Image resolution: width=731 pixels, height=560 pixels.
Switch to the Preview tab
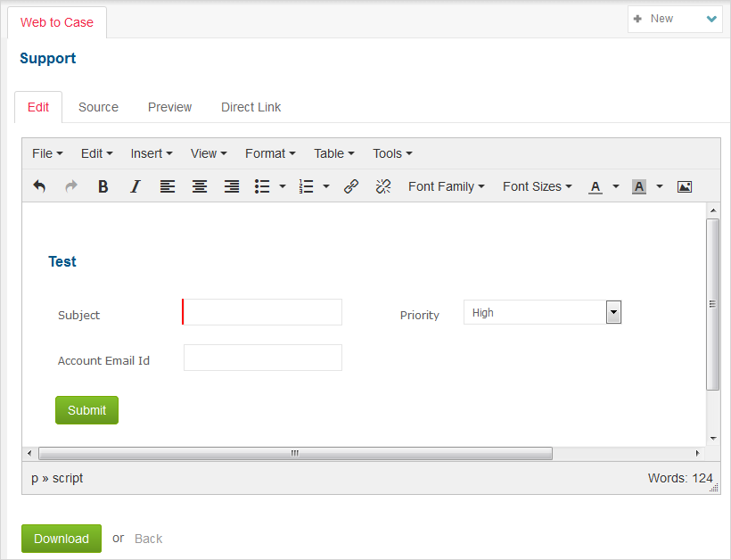[x=169, y=107]
